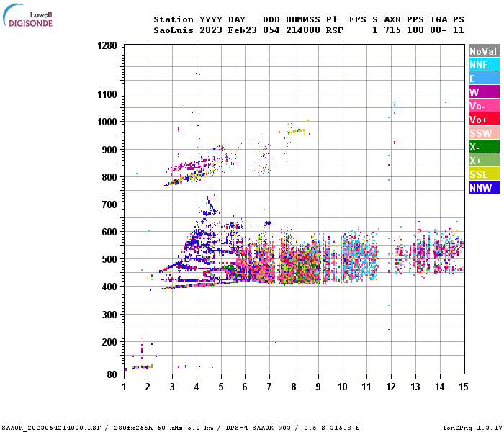The image size is (504, 432).
Task: Click frequency axis label 3
Action: point(172,387)
